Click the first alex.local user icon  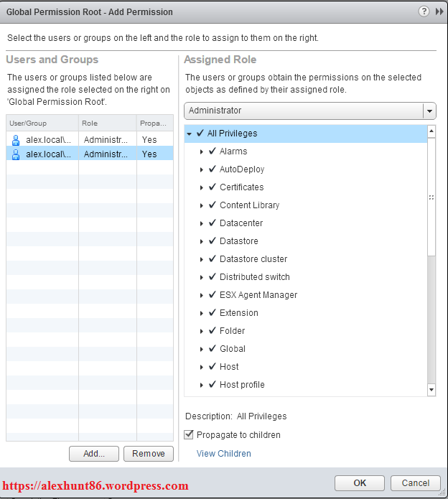coord(17,139)
